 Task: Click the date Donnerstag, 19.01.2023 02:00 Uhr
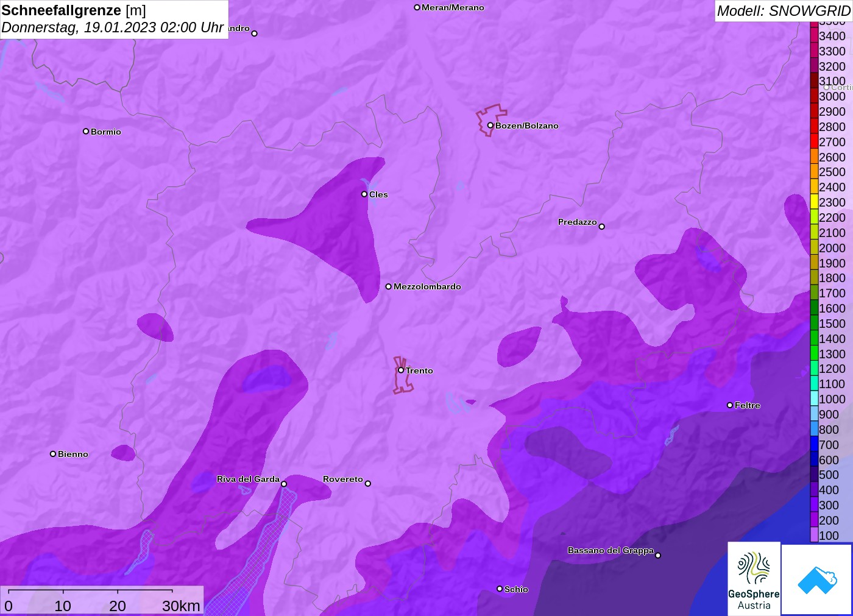pos(113,27)
